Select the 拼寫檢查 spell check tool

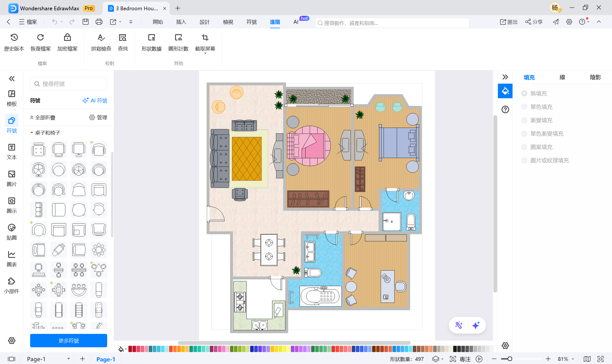(101, 42)
